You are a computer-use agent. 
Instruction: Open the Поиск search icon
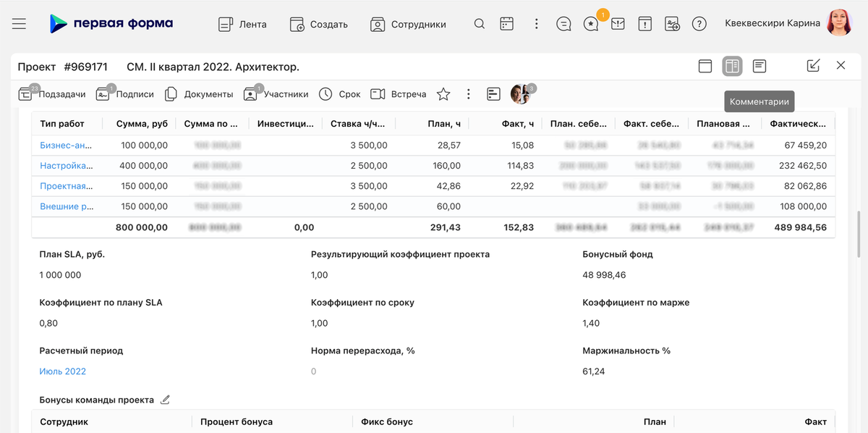pos(479,23)
